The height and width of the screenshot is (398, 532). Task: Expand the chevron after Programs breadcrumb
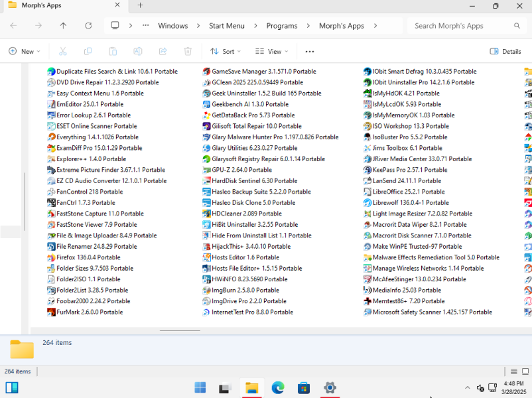coord(308,26)
